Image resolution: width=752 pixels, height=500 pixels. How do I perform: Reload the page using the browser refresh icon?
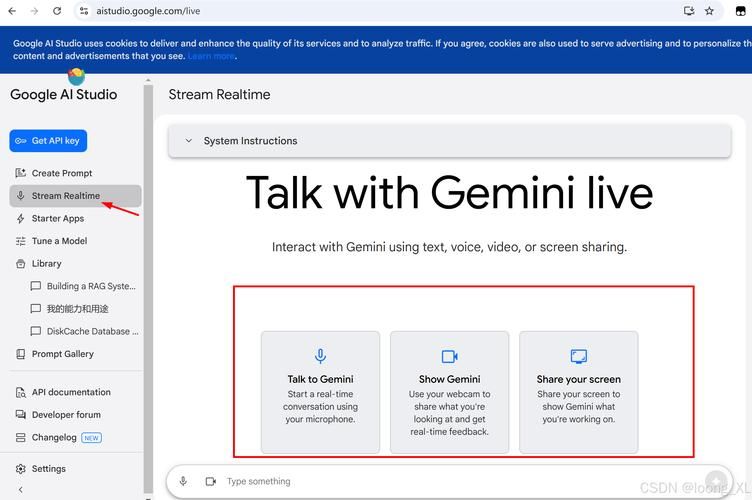pyautogui.click(x=57, y=11)
